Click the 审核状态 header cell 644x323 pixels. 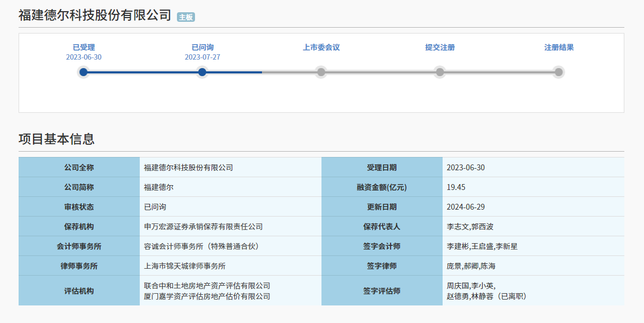(x=79, y=207)
